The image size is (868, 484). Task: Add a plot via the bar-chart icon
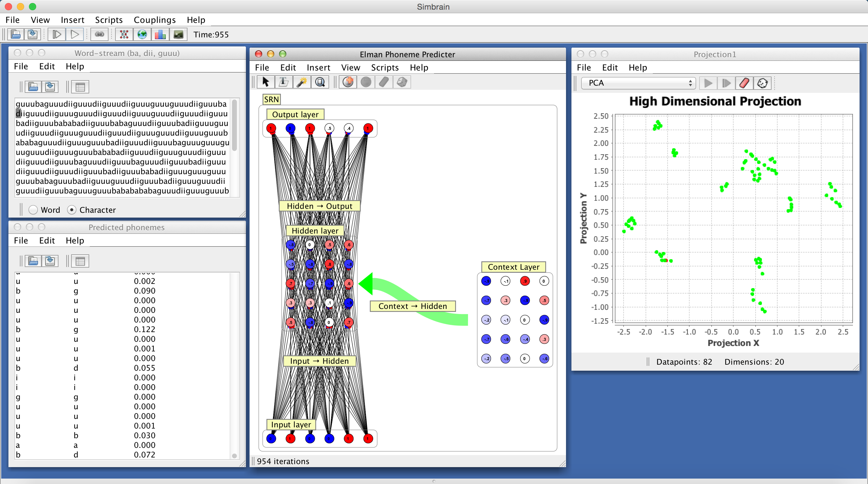160,34
